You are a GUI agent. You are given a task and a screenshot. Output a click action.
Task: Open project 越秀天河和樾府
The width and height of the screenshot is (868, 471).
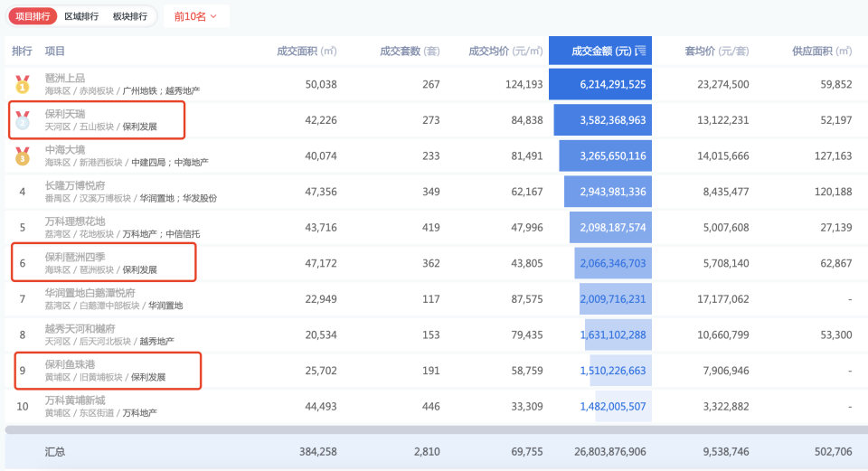(80, 329)
